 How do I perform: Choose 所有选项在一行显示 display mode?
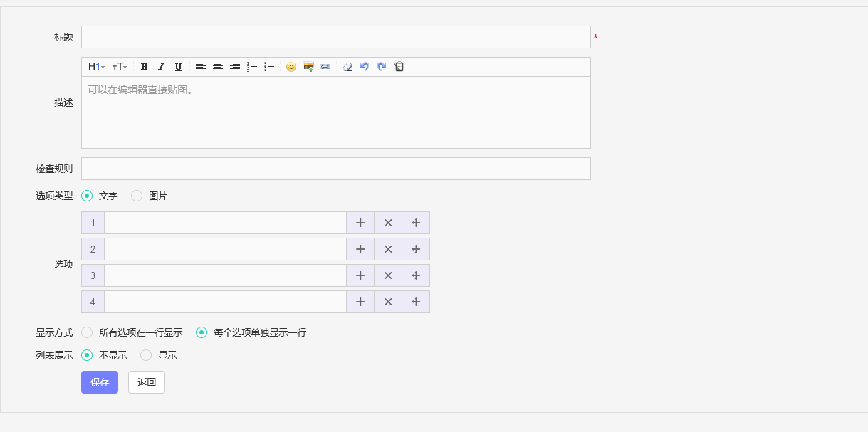tap(87, 332)
